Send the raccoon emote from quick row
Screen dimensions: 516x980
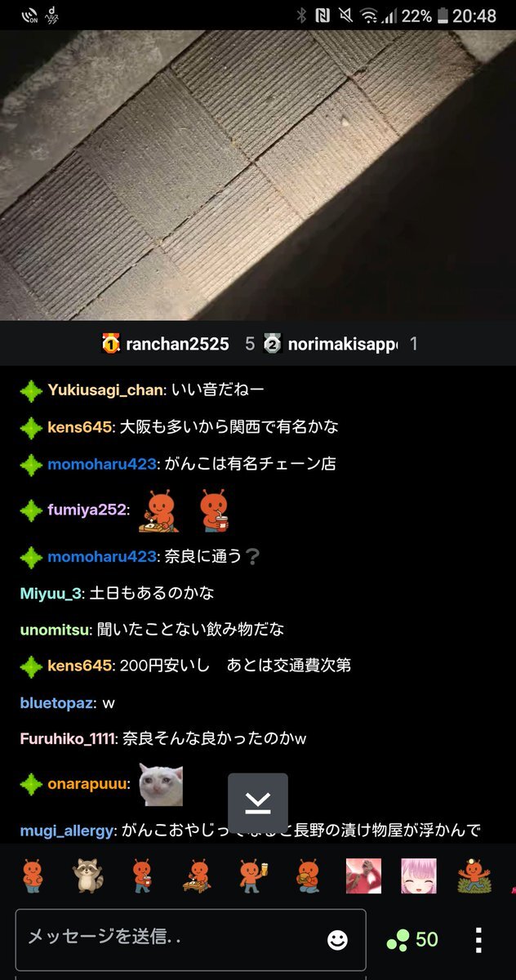87,875
